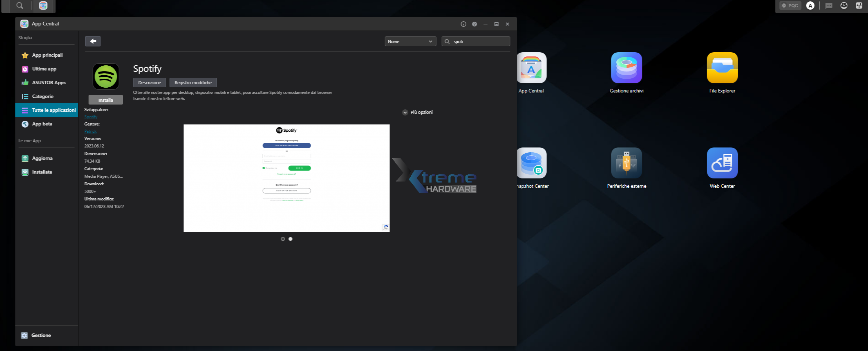Viewport: 868px width, 351px height.
Task: Click the back arrow button
Action: coord(93,41)
